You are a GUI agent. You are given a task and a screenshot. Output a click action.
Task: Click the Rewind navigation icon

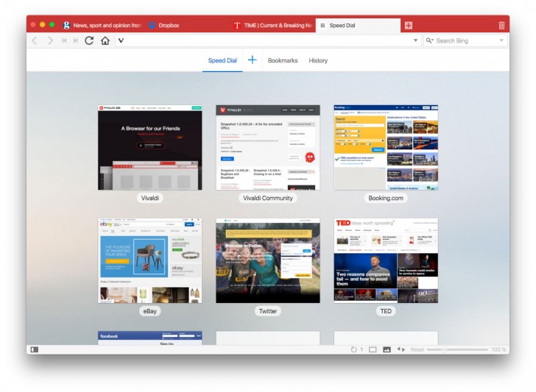click(x=64, y=40)
